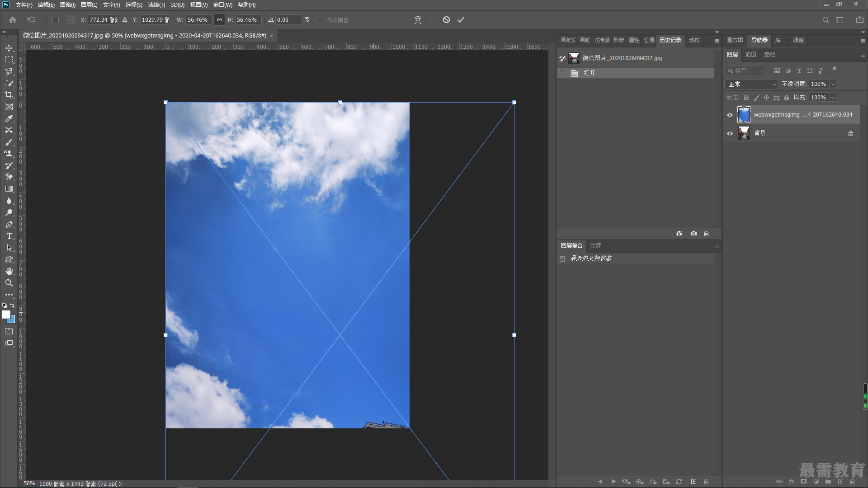Switch to the 通道 tab
868x488 pixels.
click(750, 55)
